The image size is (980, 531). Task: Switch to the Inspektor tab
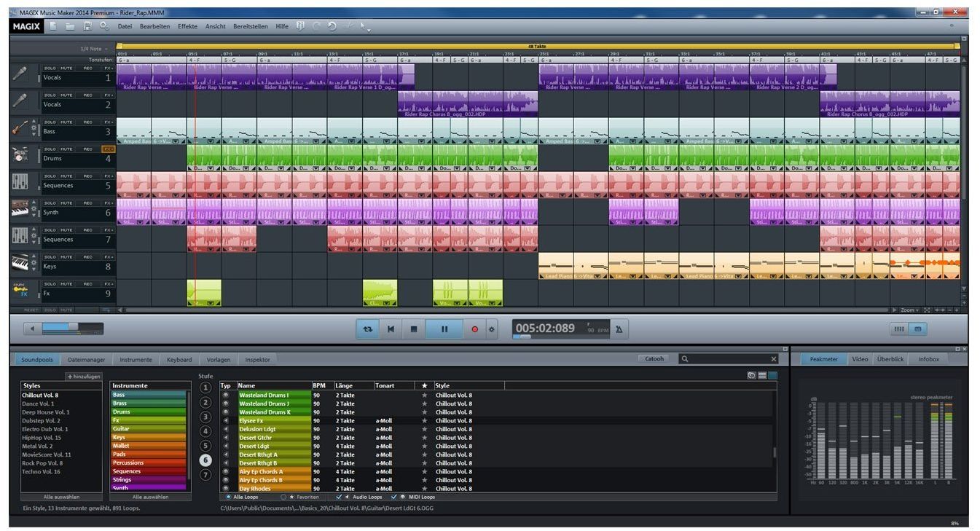(x=258, y=359)
